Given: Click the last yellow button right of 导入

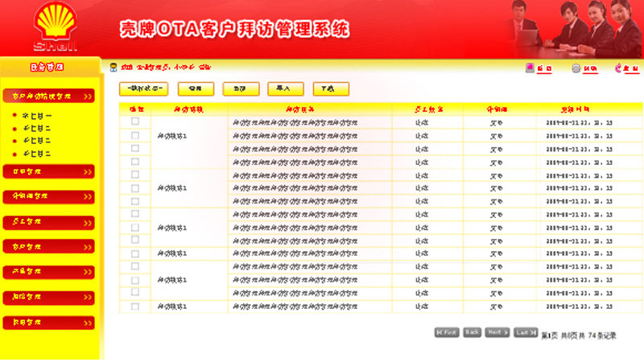Looking at the screenshot, I should click(331, 88).
